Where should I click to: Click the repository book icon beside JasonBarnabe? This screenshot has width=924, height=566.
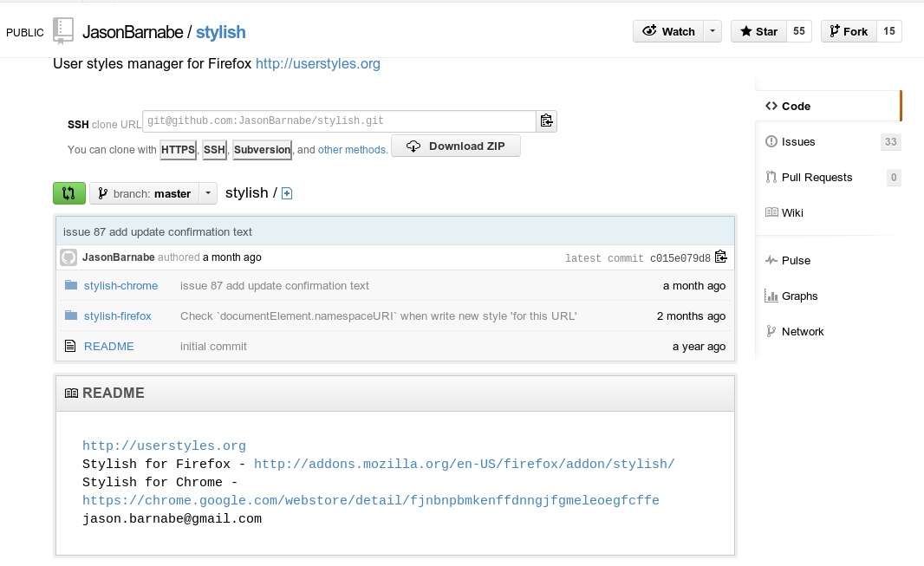click(x=63, y=30)
